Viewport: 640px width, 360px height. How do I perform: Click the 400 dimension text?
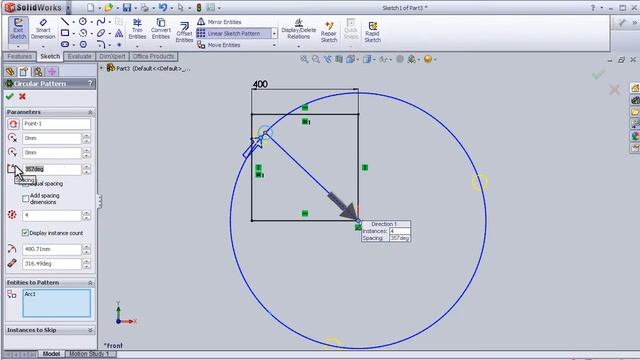click(260, 84)
